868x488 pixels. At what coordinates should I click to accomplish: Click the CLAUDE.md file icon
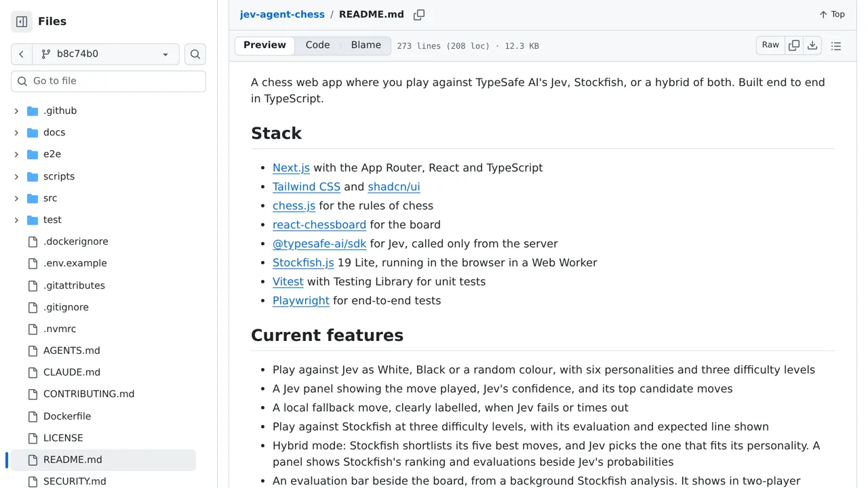tap(33, 373)
